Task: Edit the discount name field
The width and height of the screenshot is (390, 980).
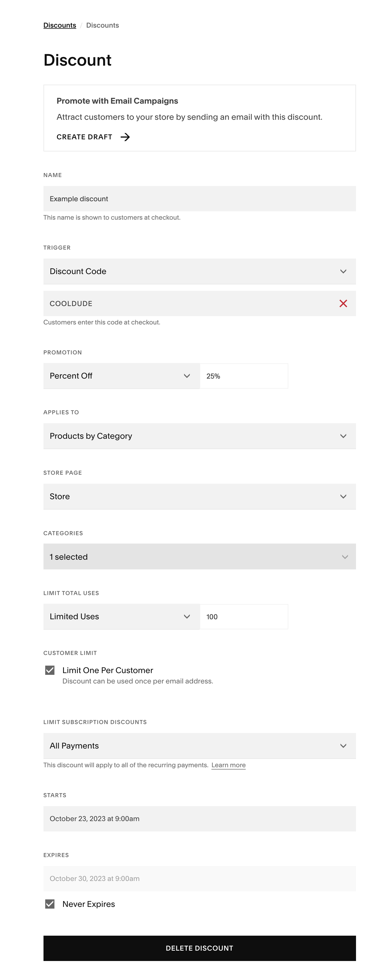Action: (199, 199)
